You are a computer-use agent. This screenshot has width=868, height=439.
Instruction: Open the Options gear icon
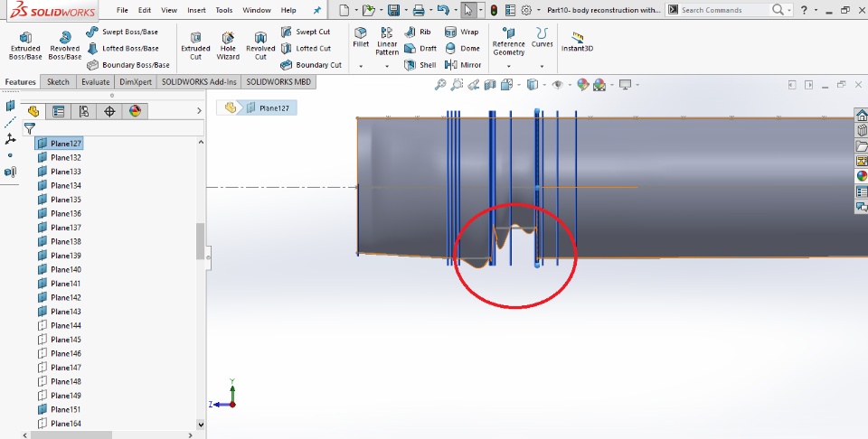click(526, 10)
